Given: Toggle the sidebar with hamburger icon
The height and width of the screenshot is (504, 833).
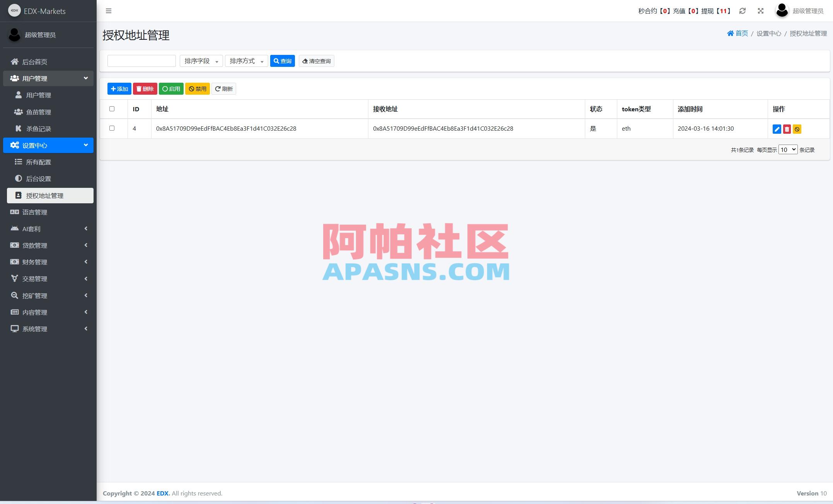Looking at the screenshot, I should point(109,11).
